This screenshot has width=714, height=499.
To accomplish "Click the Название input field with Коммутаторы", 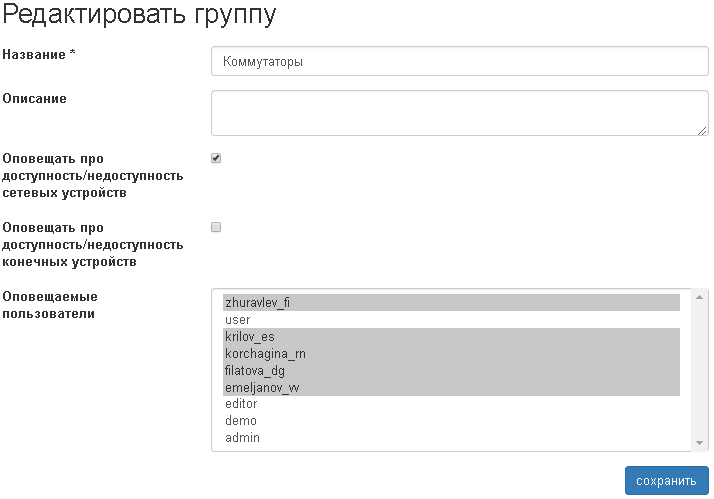I will (x=460, y=62).
